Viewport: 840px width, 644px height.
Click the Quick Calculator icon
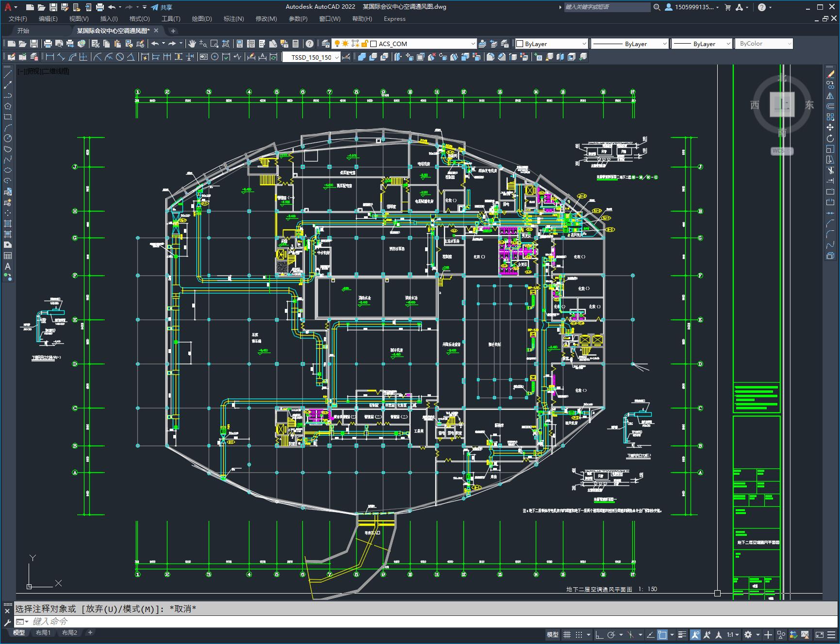click(296, 44)
